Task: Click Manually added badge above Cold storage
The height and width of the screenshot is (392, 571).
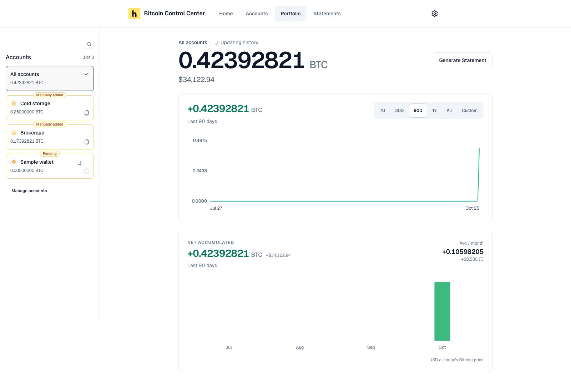Action: coord(50,95)
